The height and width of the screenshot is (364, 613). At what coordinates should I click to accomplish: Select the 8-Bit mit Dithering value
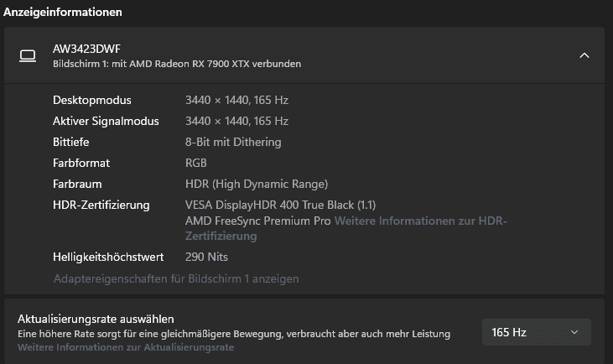pos(233,142)
